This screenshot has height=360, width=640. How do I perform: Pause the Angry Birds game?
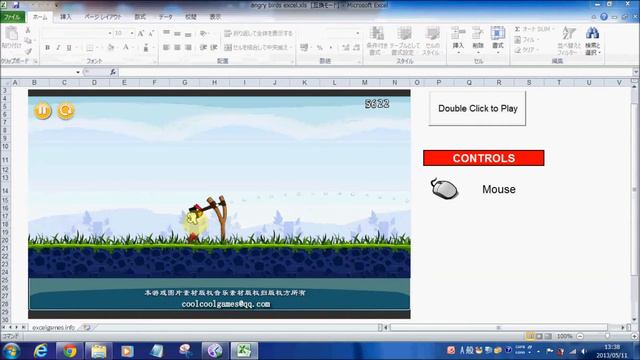pyautogui.click(x=42, y=111)
